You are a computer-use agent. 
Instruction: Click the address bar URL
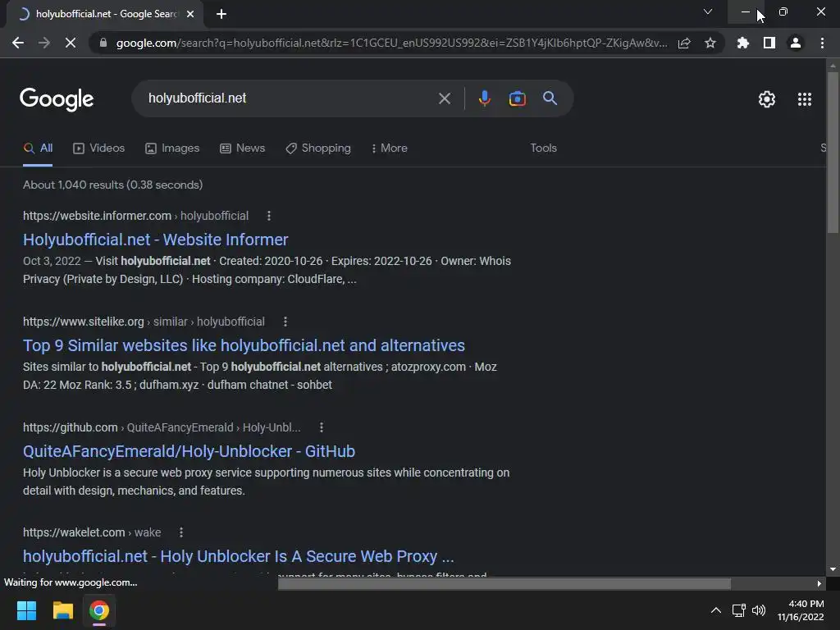point(391,43)
